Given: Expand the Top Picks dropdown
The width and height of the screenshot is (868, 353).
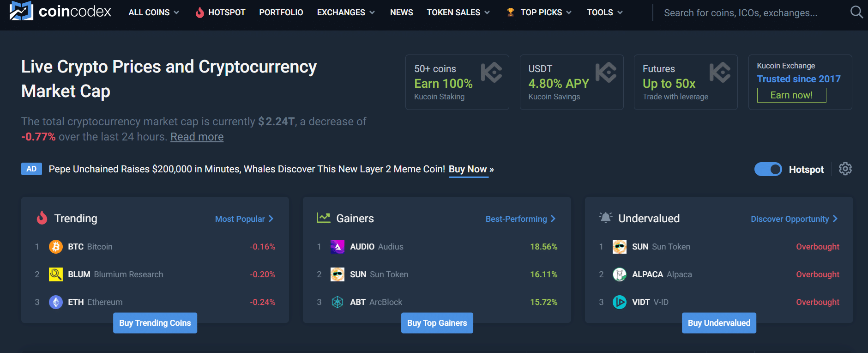Looking at the screenshot, I should (546, 12).
